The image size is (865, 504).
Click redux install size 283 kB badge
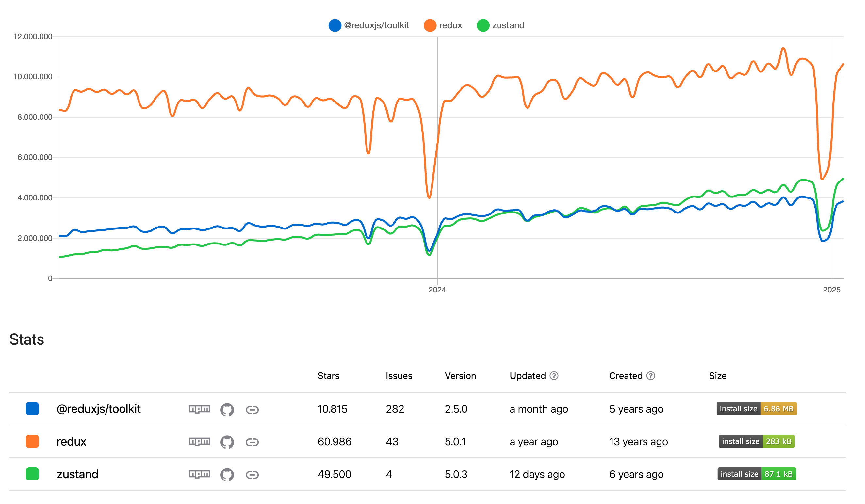coord(757,442)
